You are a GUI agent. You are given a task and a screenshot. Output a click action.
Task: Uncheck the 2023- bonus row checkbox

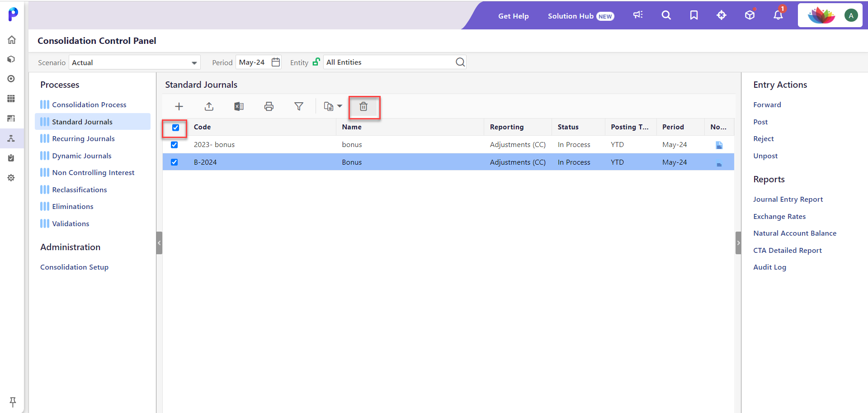[174, 145]
